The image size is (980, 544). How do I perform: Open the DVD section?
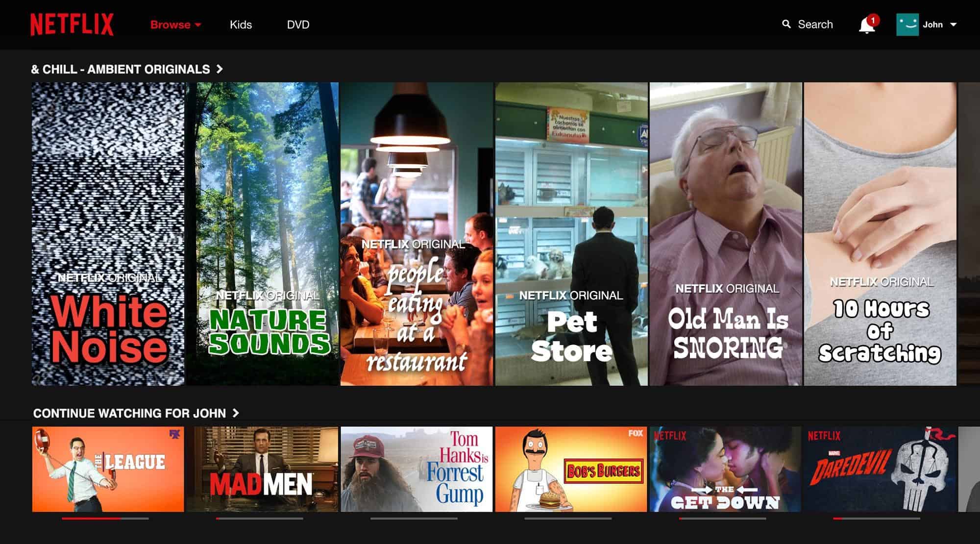click(298, 25)
